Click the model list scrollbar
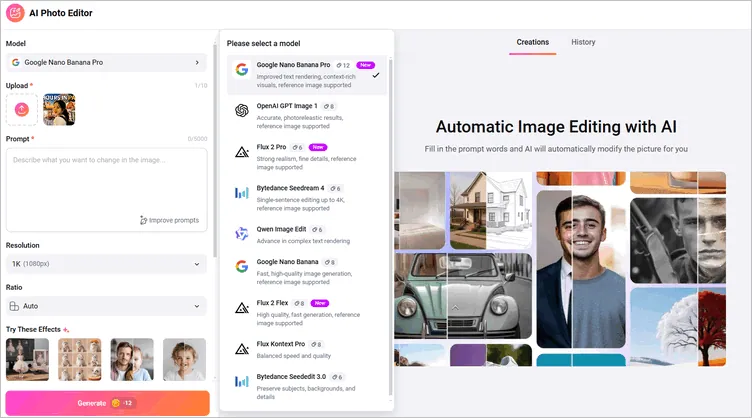752x418 pixels. (x=390, y=227)
